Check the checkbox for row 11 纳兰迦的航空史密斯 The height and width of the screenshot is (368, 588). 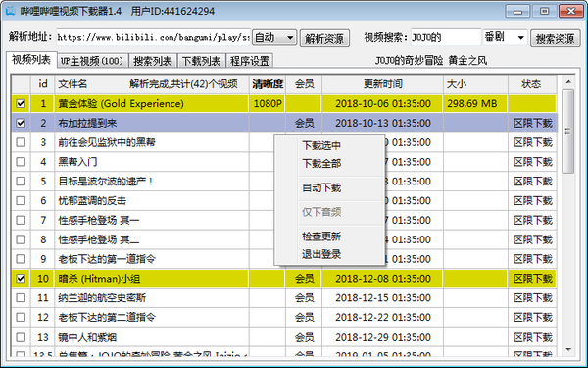21,297
